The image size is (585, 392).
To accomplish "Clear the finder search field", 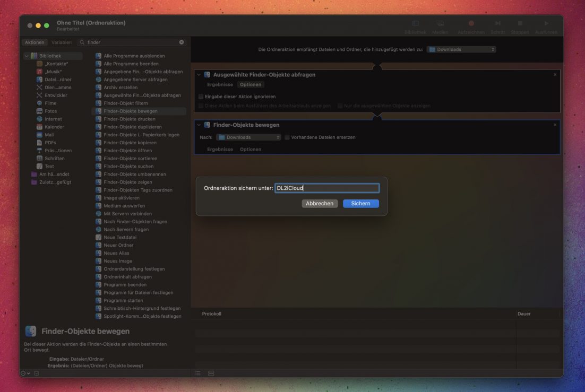I will [182, 42].
